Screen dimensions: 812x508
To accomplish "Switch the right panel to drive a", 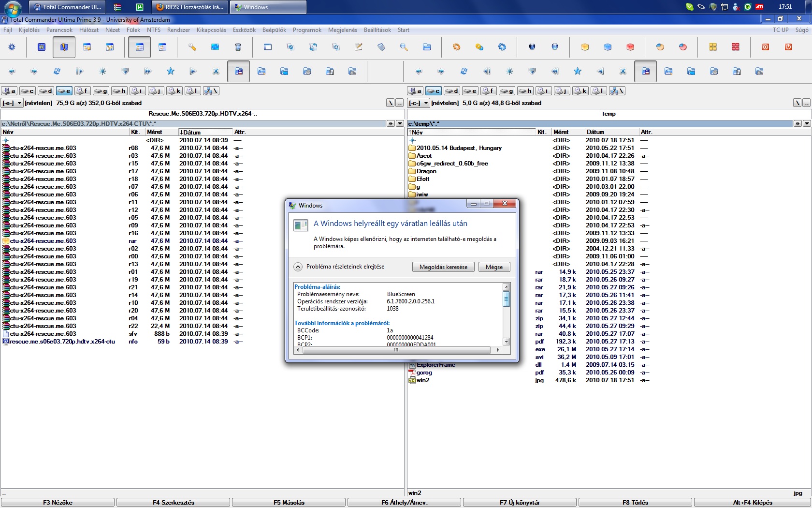I will click(415, 91).
